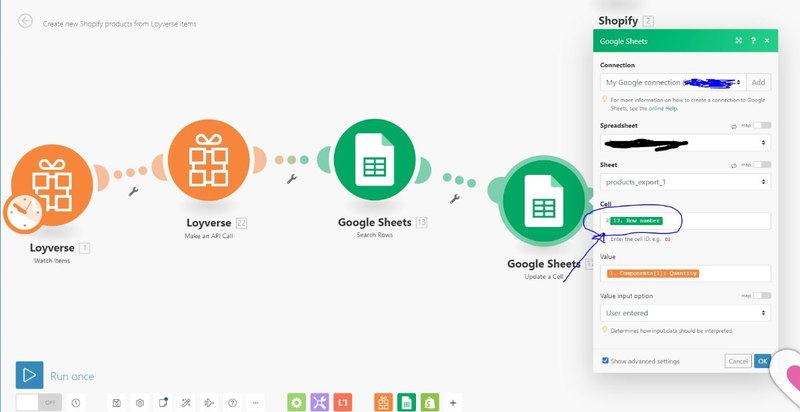Enable the map toggle for Value input option

[761, 295]
